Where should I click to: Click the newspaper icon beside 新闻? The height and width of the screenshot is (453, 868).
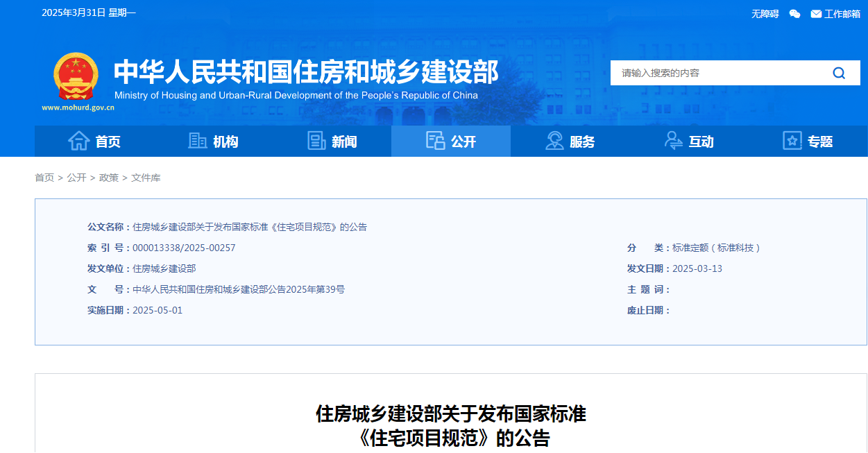coord(316,141)
